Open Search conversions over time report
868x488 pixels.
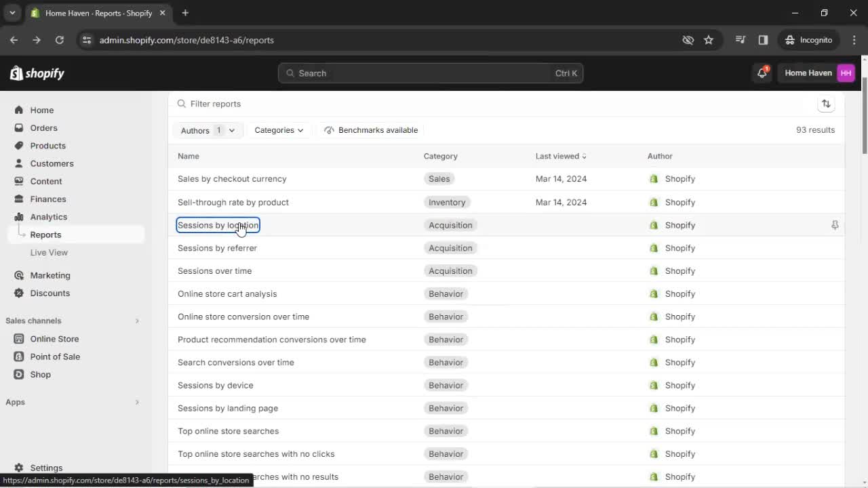click(x=236, y=363)
